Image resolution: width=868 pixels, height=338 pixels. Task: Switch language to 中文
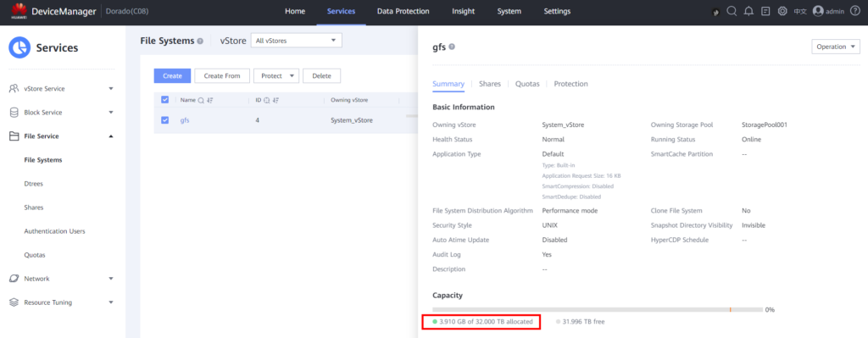(800, 12)
